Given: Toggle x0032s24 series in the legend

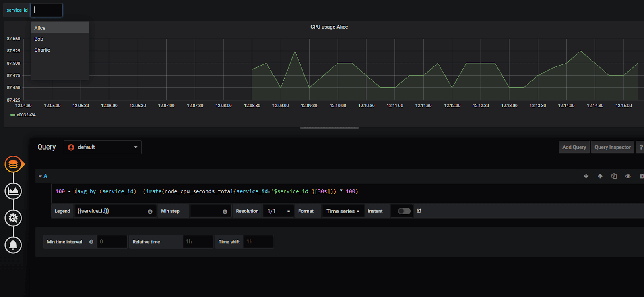Looking at the screenshot, I should 26,115.
